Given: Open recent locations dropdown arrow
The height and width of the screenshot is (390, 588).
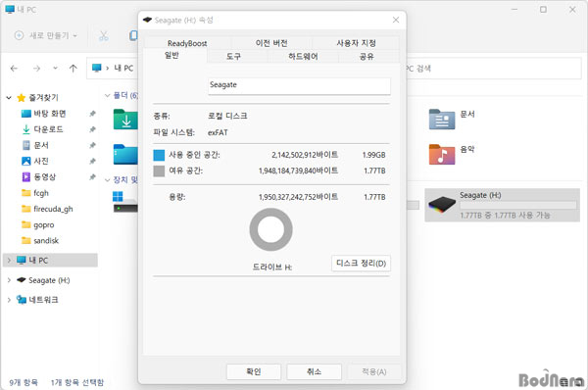Looking at the screenshot, I should point(56,69).
